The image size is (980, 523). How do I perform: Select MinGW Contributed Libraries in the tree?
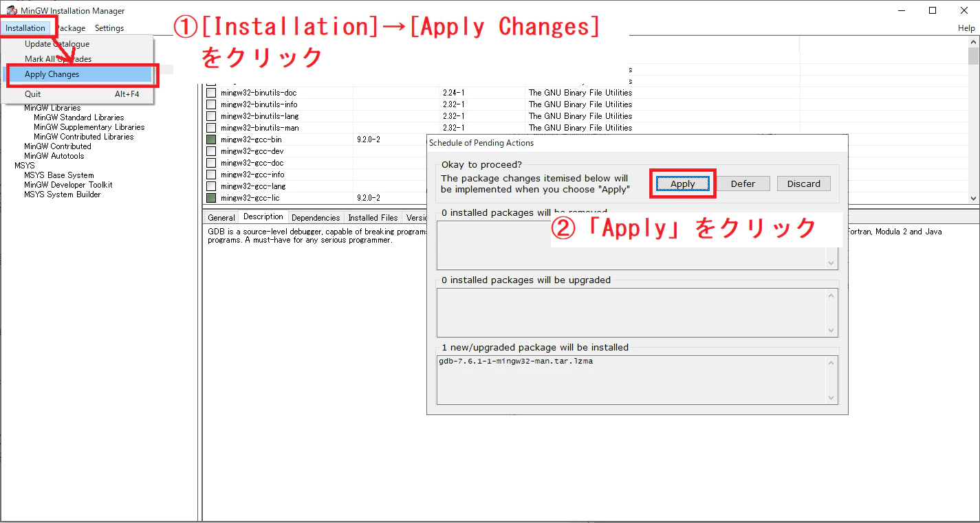coord(84,137)
